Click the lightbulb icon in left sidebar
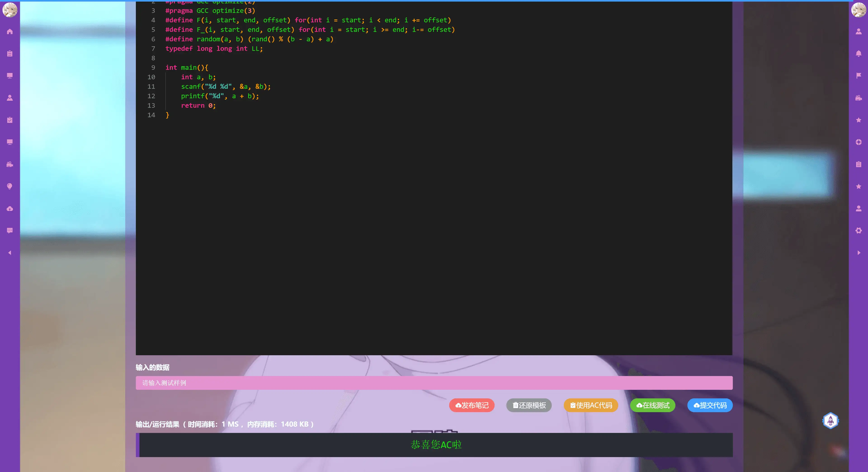Viewport: 868px width, 472px height. (x=10, y=187)
